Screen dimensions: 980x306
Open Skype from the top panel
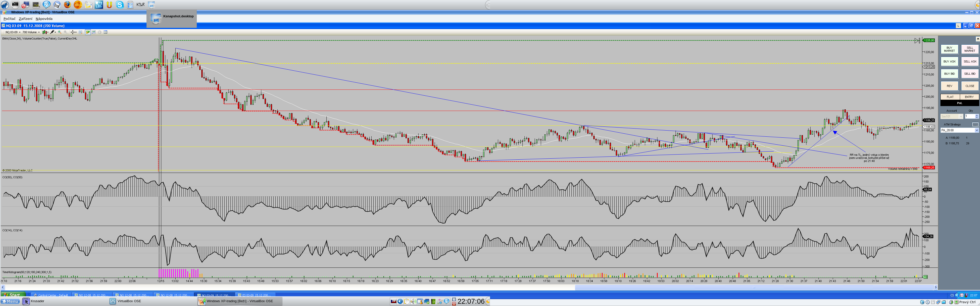tap(119, 5)
